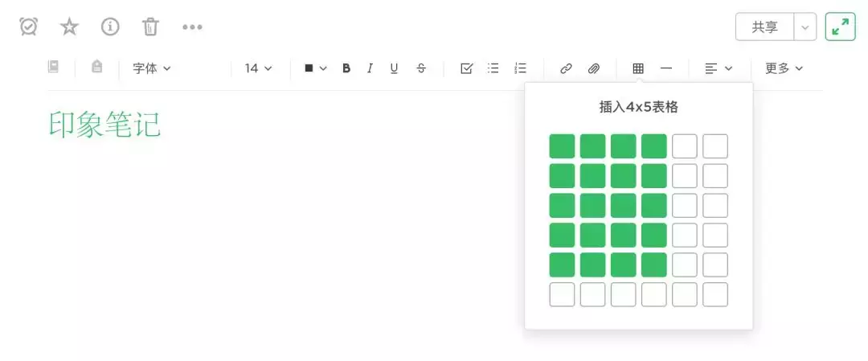Expand the share options dropdown arrow

pos(805,27)
